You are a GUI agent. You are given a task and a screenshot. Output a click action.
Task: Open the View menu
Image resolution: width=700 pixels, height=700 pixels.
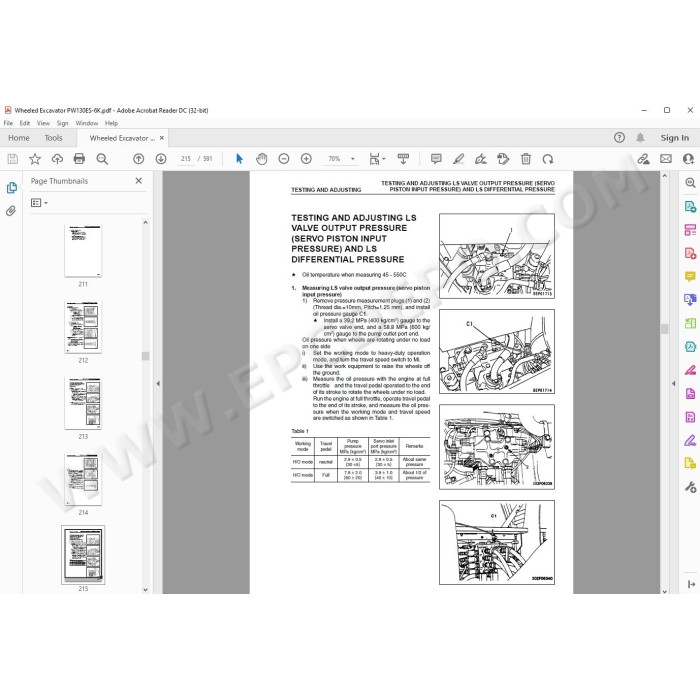point(43,123)
